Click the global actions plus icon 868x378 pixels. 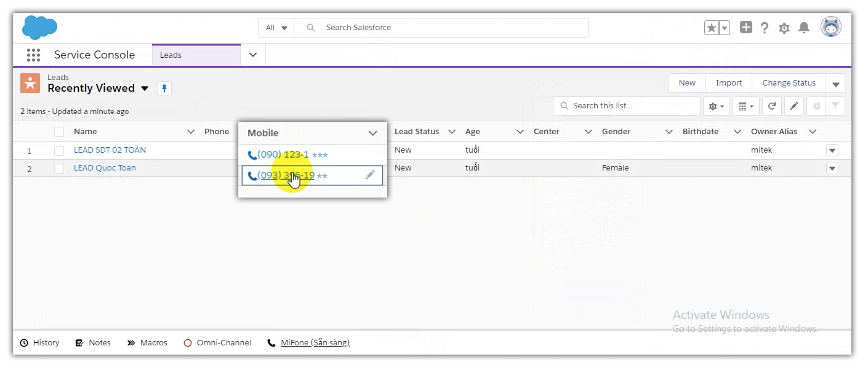745,28
